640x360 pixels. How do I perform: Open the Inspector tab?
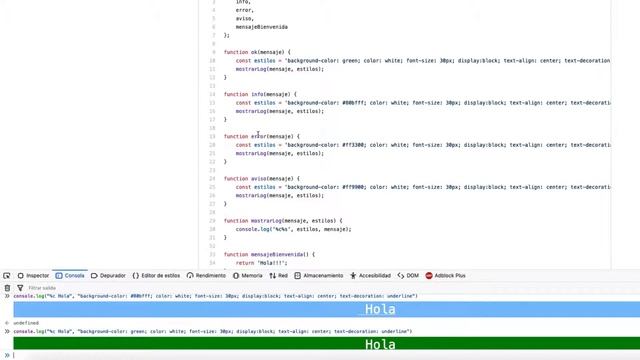click(33, 276)
